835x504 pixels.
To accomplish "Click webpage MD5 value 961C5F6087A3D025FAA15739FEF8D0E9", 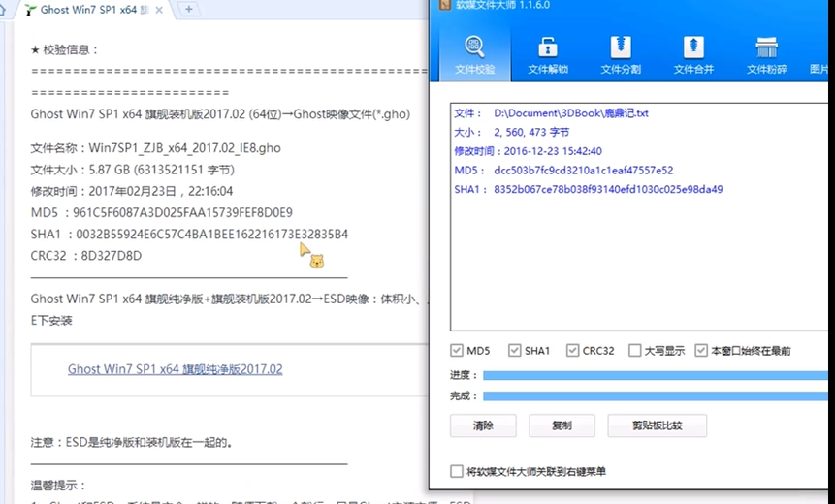I will (182, 213).
